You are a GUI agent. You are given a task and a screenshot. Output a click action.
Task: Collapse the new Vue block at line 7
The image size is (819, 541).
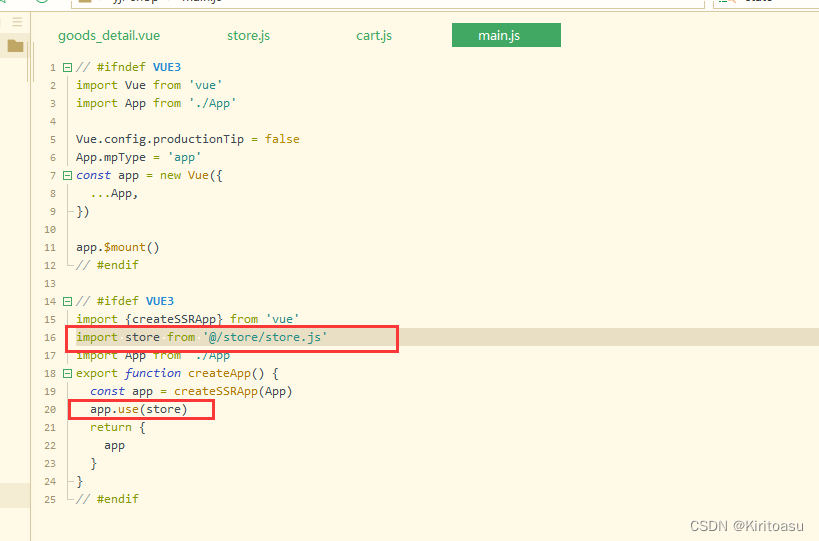(x=67, y=175)
